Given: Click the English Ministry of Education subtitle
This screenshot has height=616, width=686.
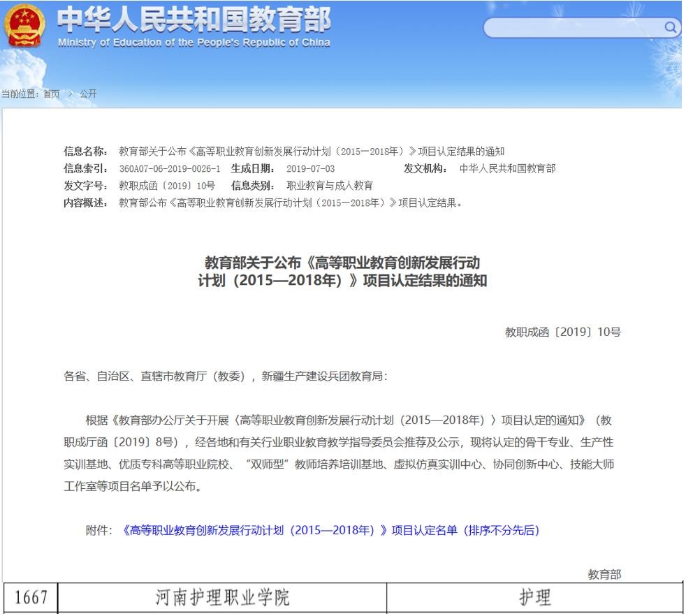Looking at the screenshot, I should (194, 42).
